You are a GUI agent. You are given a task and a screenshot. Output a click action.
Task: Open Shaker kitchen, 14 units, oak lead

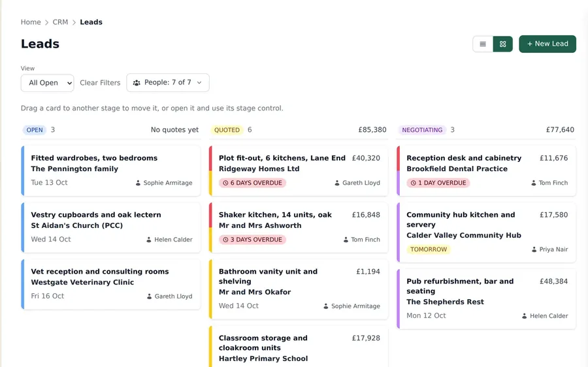click(299, 227)
